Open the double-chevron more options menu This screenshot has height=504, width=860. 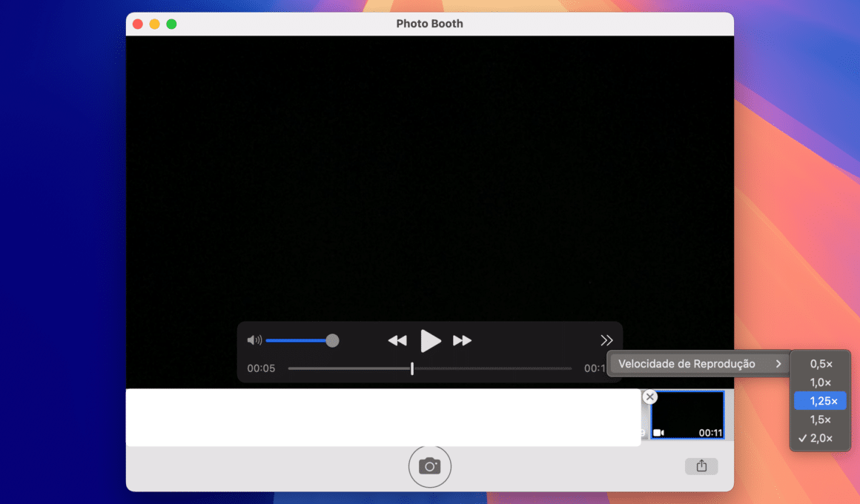(606, 340)
